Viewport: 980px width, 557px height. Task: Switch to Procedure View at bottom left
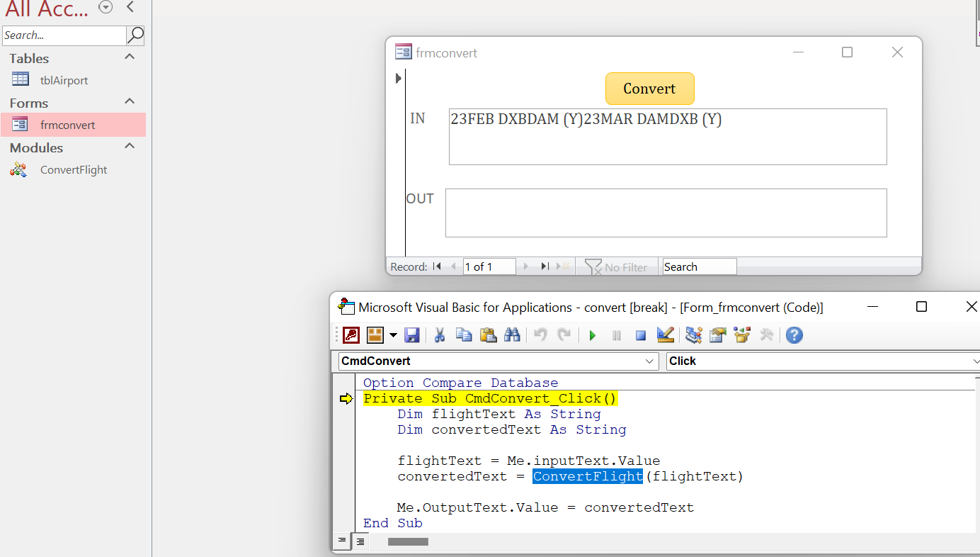coord(342,541)
